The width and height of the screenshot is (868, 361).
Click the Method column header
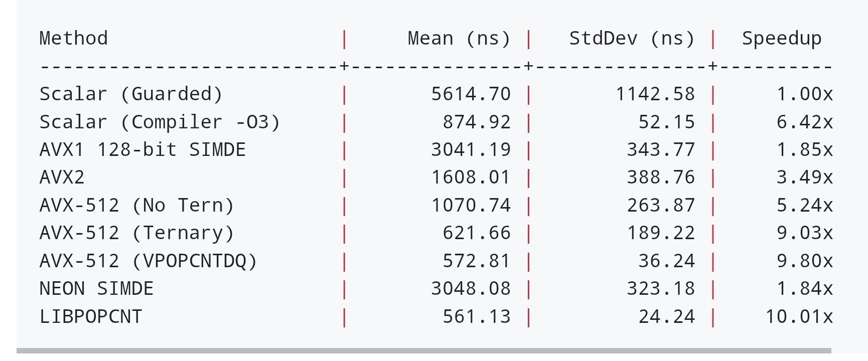tap(73, 39)
